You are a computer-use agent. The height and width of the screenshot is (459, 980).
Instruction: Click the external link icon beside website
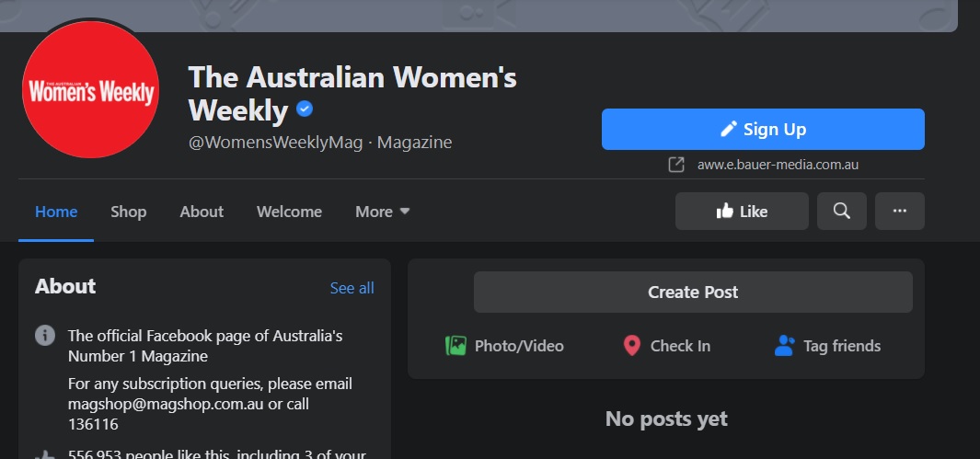pos(675,165)
